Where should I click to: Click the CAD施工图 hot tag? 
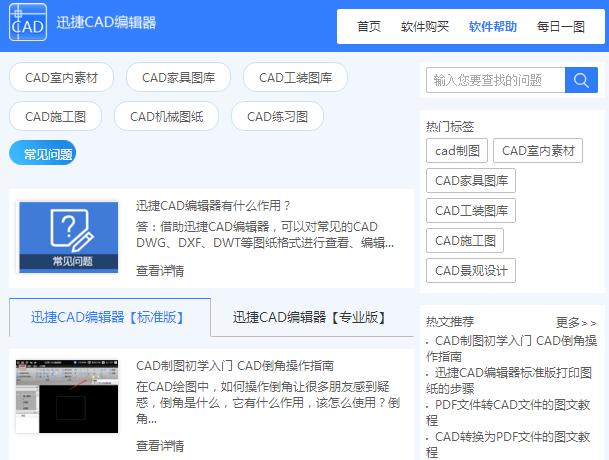(x=465, y=240)
